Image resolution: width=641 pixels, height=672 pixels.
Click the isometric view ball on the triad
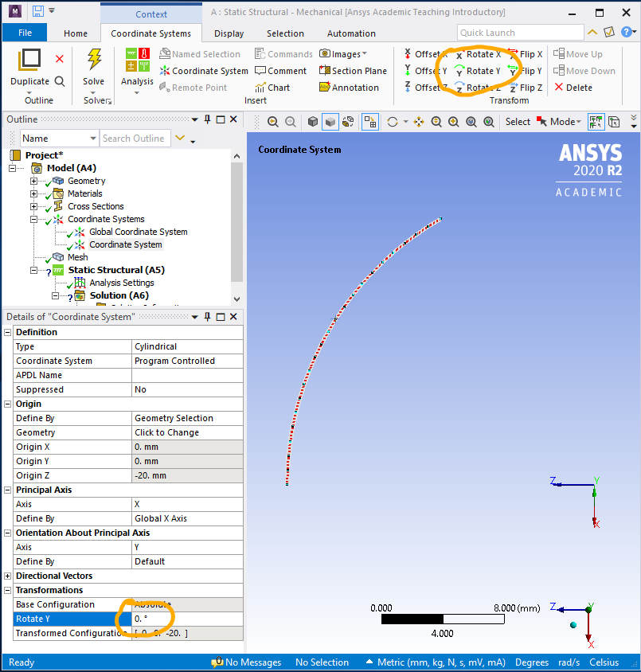(573, 625)
